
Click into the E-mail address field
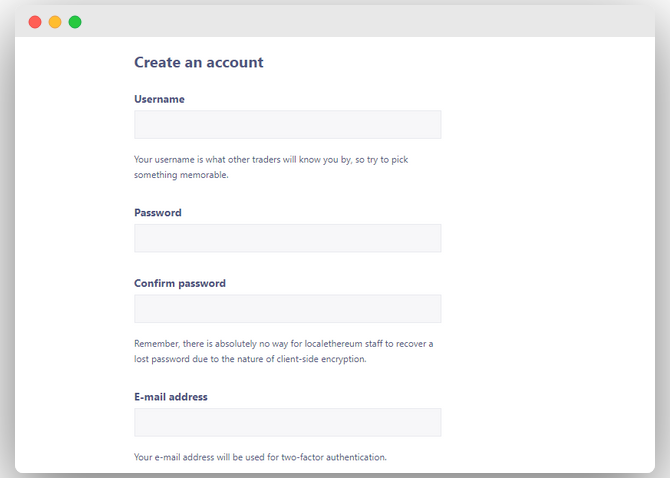tap(287, 422)
